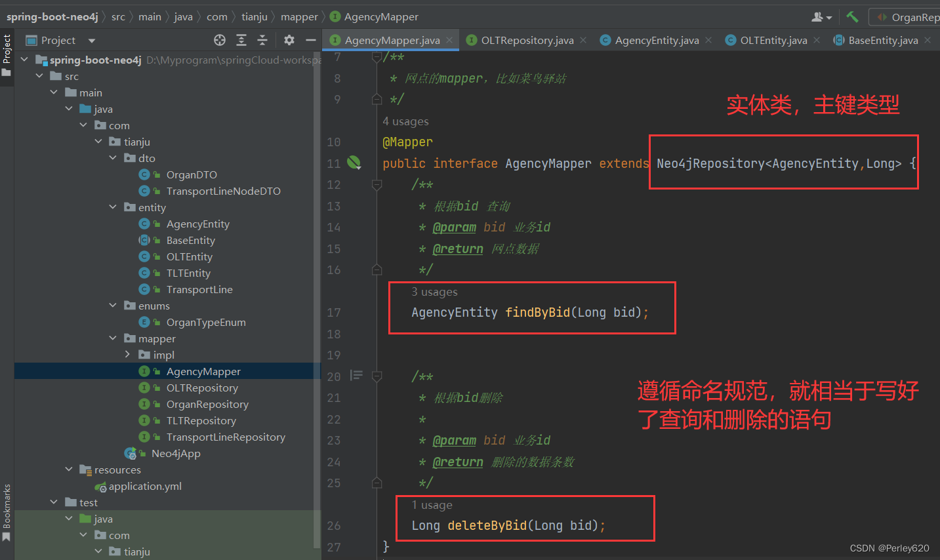
Task: Select BaseEntity in project tree
Action: pos(190,240)
